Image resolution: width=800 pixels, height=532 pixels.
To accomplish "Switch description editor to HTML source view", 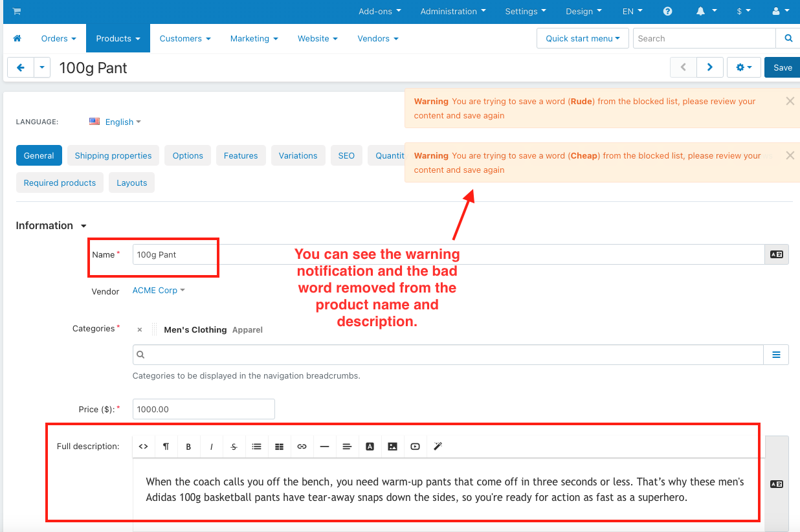I will (144, 447).
